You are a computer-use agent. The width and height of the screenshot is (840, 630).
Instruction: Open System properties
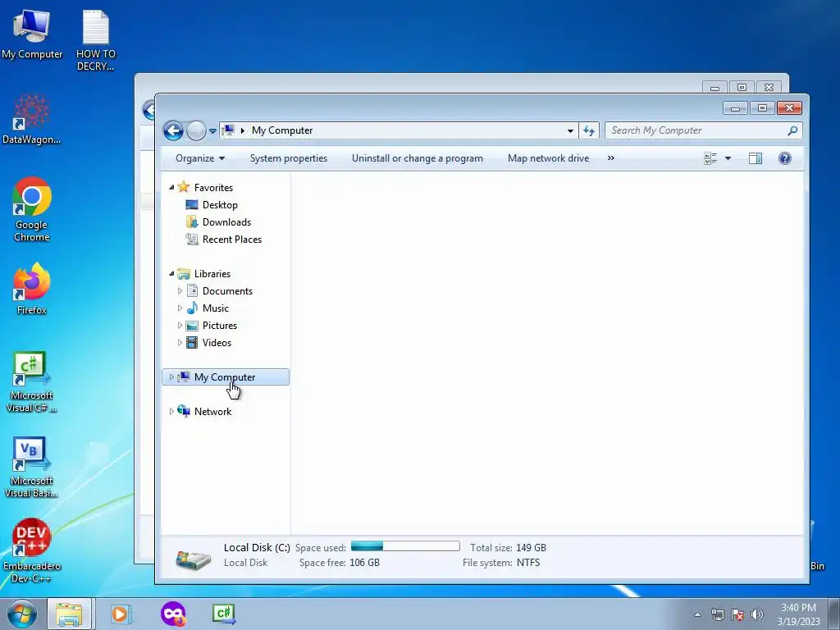point(288,158)
